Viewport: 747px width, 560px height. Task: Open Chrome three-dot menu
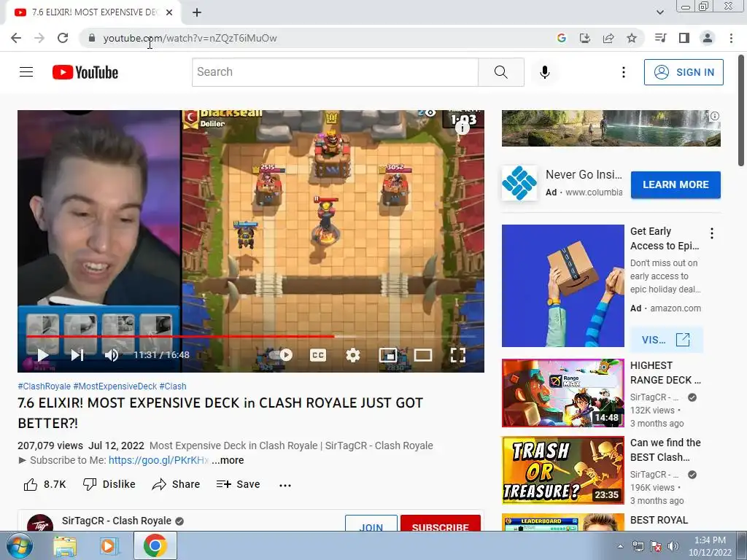[x=731, y=38]
